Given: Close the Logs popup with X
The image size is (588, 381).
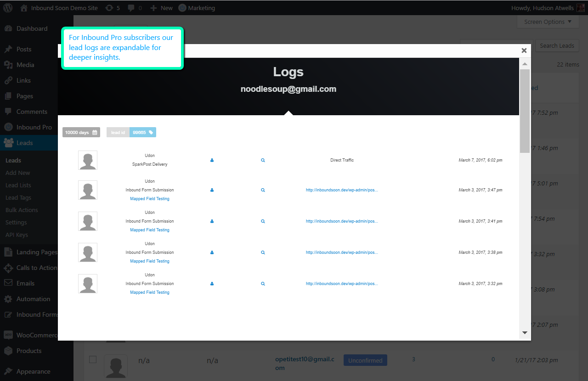Looking at the screenshot, I should tap(524, 51).
